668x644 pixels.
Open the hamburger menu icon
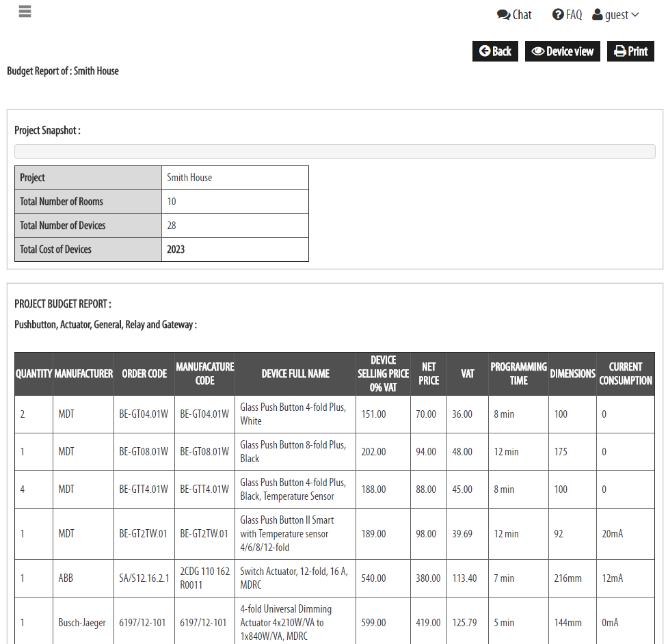(x=25, y=12)
